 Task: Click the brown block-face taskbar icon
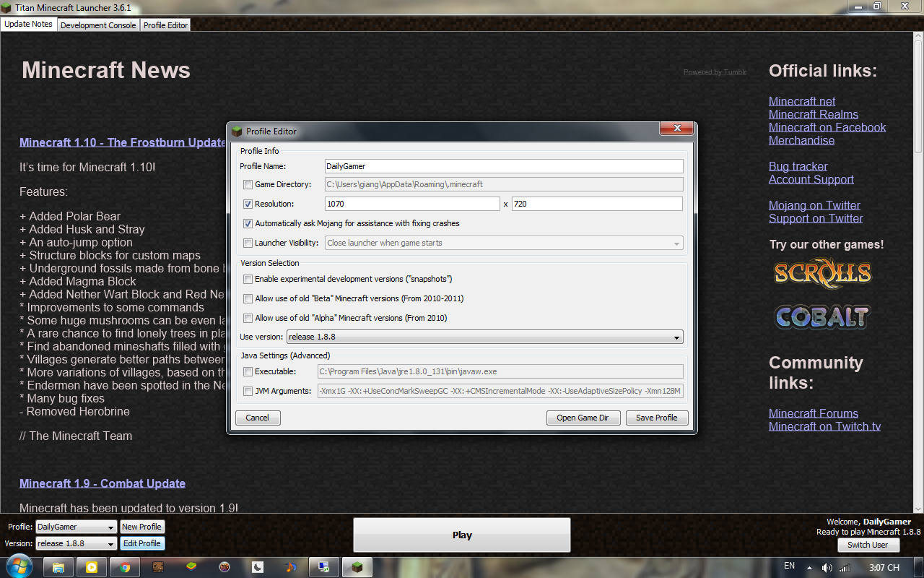click(x=158, y=567)
